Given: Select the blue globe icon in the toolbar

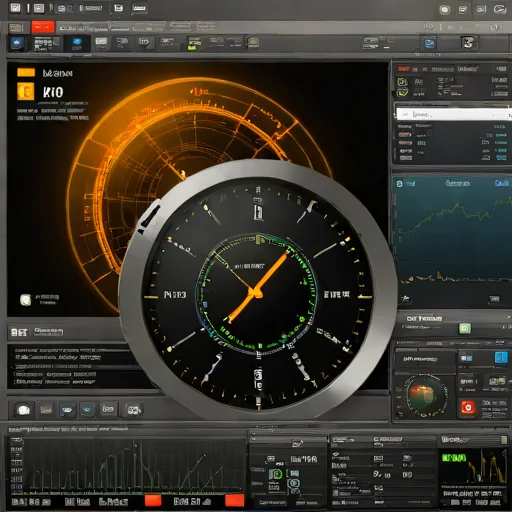Looking at the screenshot, I should pyautogui.click(x=17, y=44).
